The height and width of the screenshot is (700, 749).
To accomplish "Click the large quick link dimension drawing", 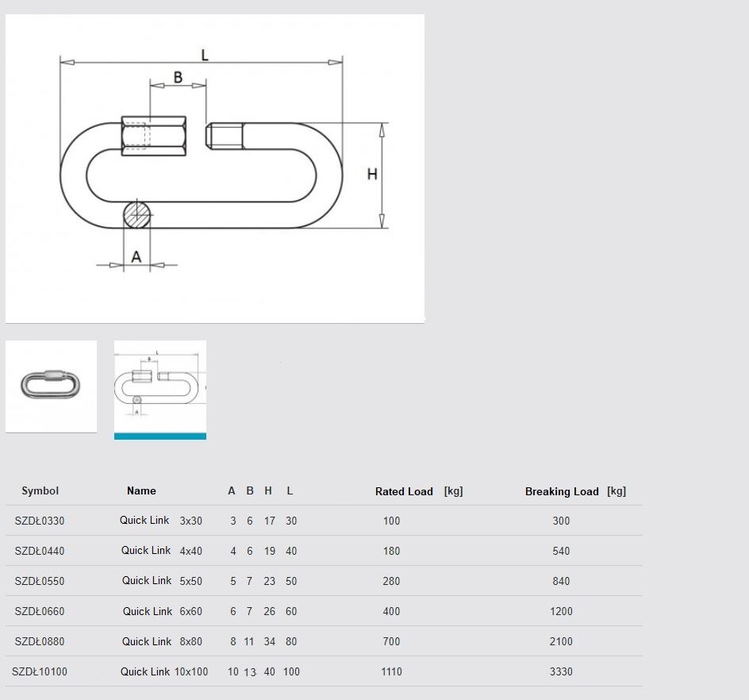I will 214,168.
